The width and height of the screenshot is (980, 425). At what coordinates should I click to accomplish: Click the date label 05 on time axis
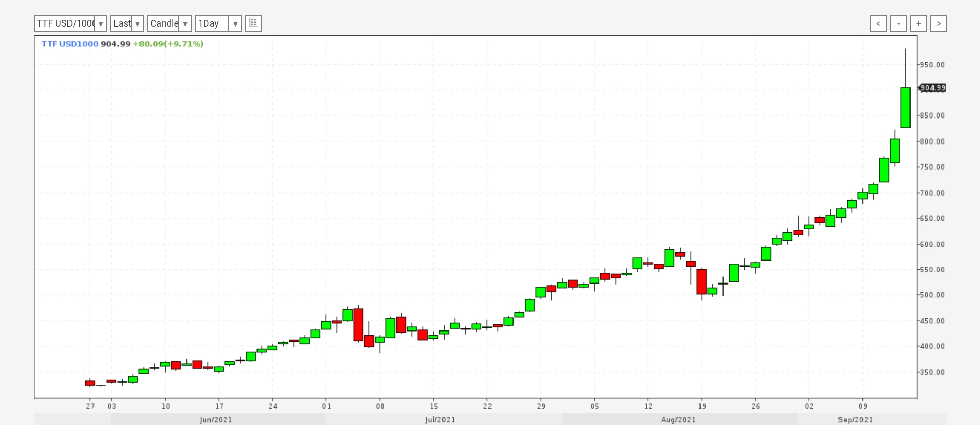(x=595, y=406)
